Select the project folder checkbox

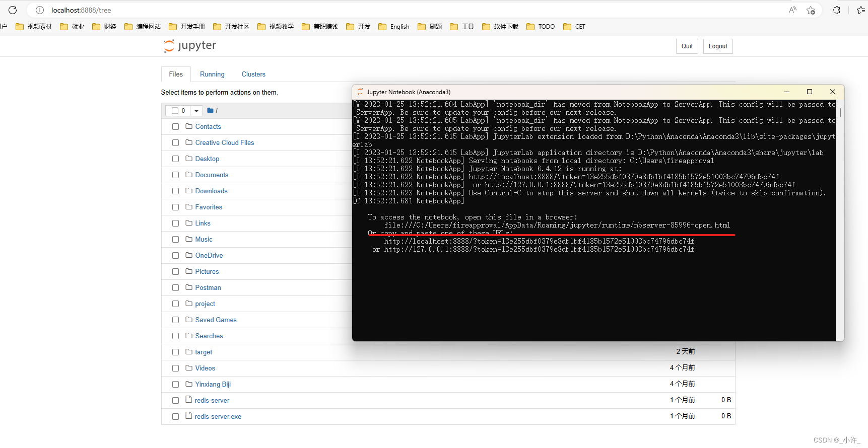click(x=175, y=304)
